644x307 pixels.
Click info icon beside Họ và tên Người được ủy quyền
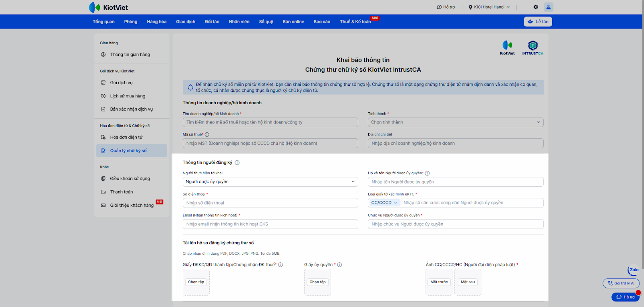pyautogui.click(x=427, y=173)
